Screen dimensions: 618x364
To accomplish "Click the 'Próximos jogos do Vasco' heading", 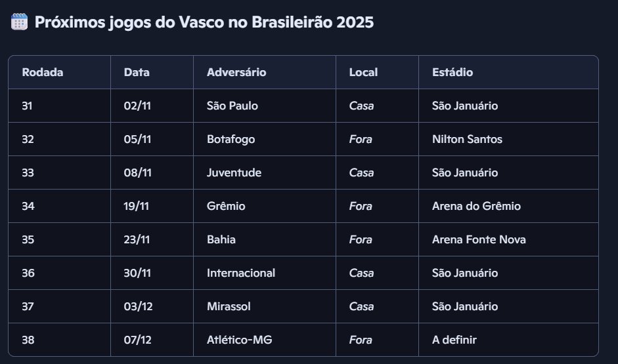I will [204, 22].
